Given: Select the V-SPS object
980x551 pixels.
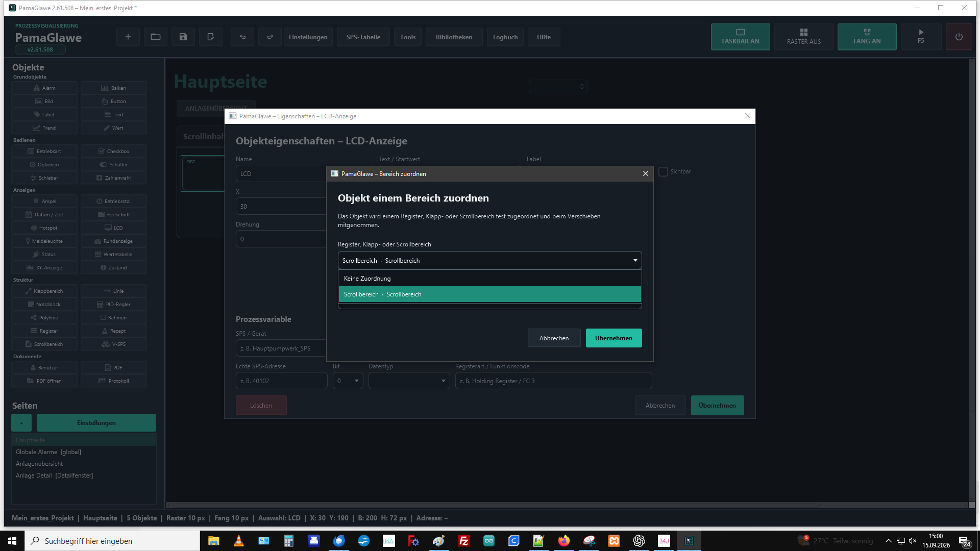Looking at the screenshot, I should click(x=114, y=344).
